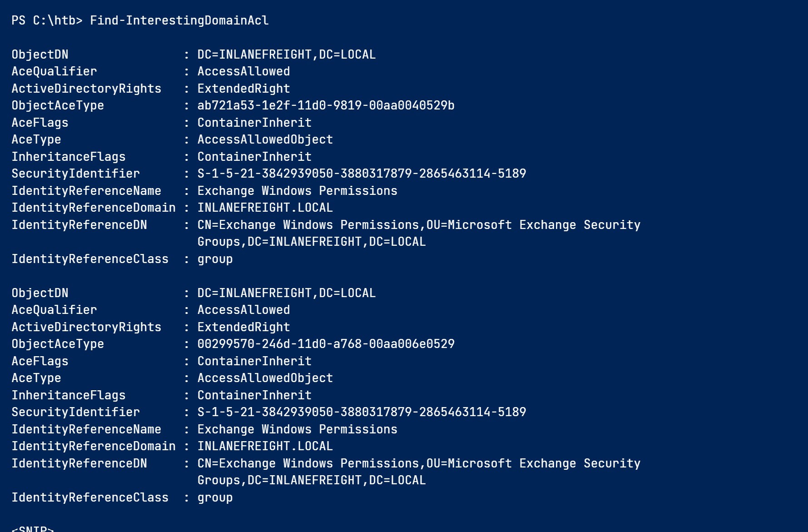Image resolution: width=808 pixels, height=532 pixels.
Task: Click the second AceType label
Action: (36, 378)
